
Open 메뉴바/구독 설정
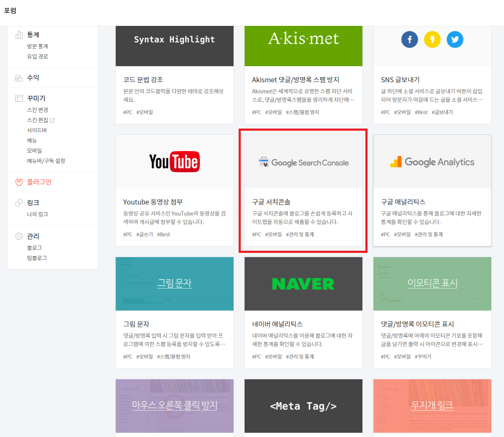46,161
